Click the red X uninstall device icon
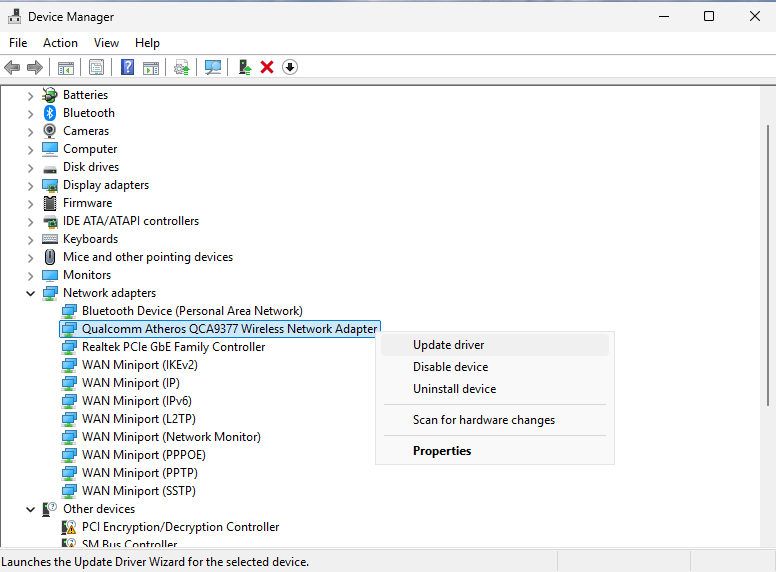This screenshot has height=572, width=776. (267, 67)
